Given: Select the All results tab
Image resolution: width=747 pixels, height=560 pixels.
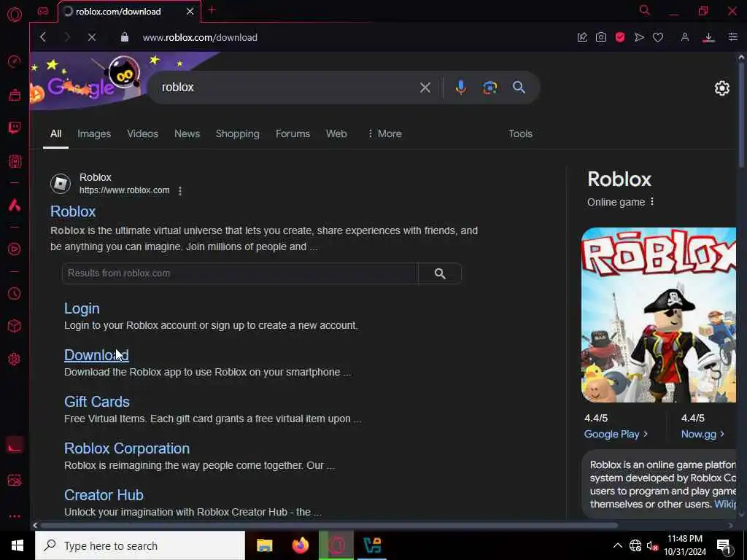Looking at the screenshot, I should pyautogui.click(x=55, y=134).
